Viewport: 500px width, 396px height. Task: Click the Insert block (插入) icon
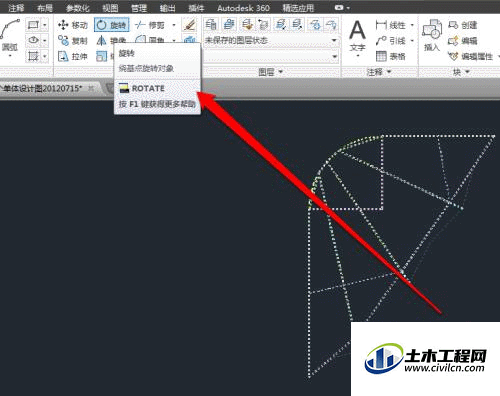pyautogui.click(x=432, y=35)
